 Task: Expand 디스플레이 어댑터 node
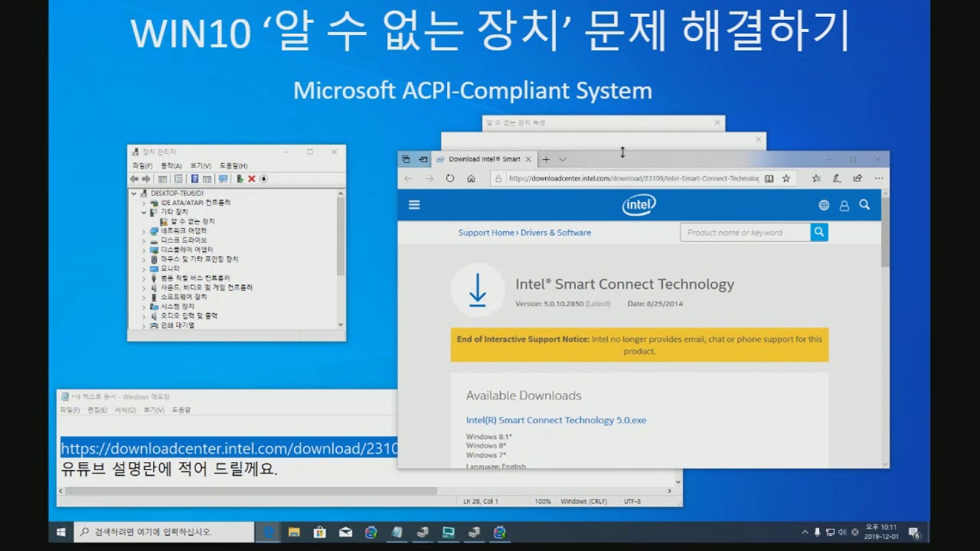coord(144,249)
